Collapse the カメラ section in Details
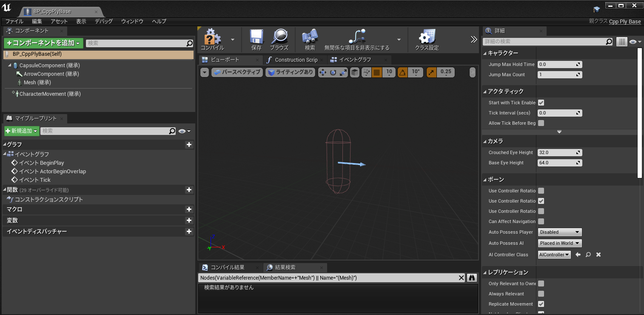This screenshot has height=315, width=644. pos(485,141)
